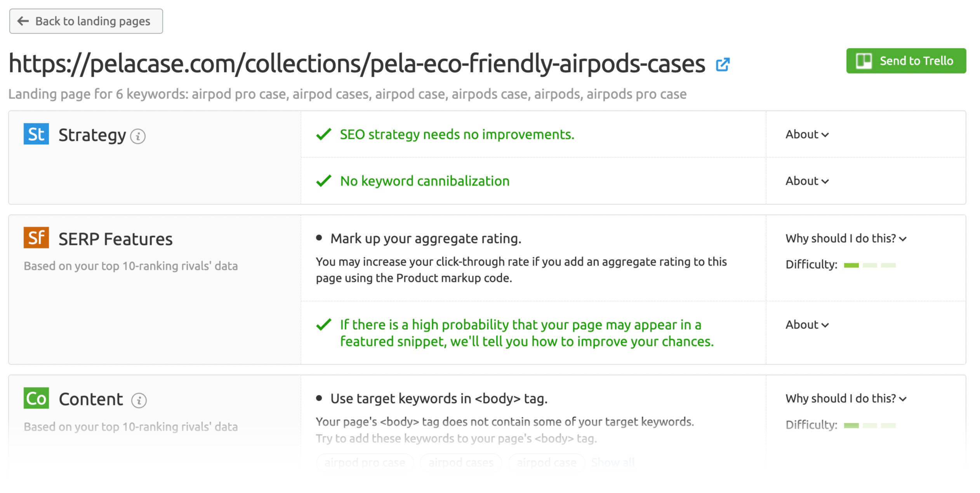Show info tooltip icon next to Strategy
This screenshot has height=493, width=980.
138,136
